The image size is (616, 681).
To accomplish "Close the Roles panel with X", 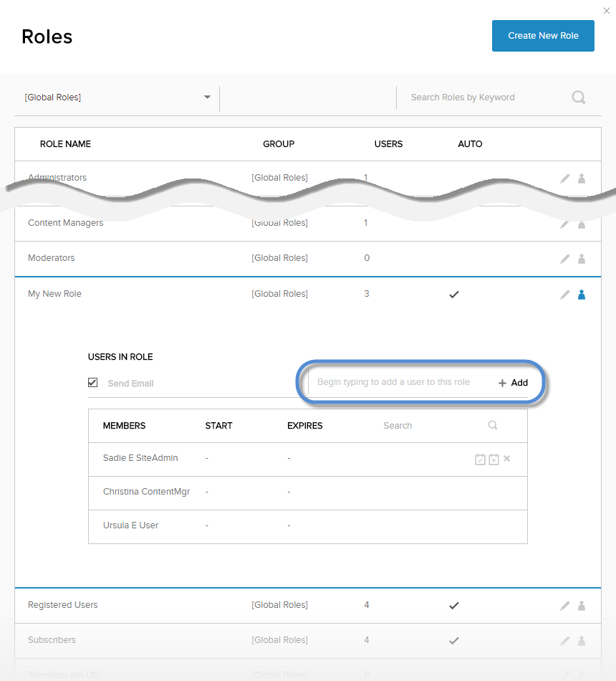I will [x=607, y=11].
